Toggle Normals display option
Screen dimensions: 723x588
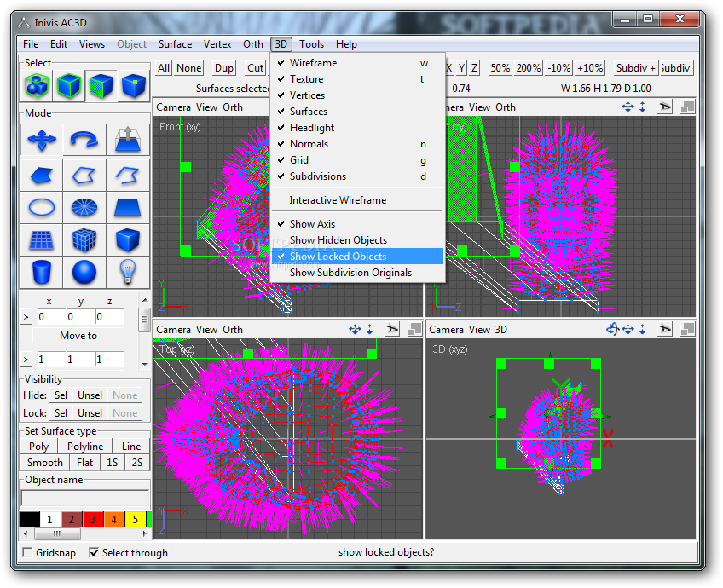tap(358, 144)
